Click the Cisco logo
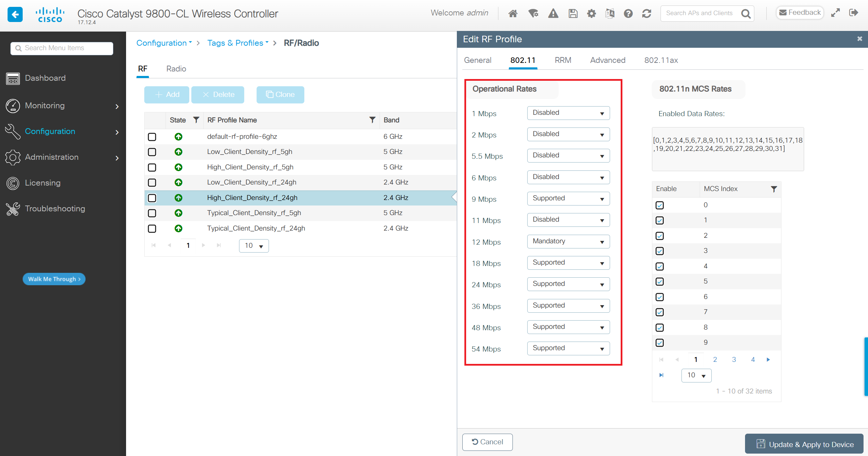868x456 pixels. pos(50,15)
